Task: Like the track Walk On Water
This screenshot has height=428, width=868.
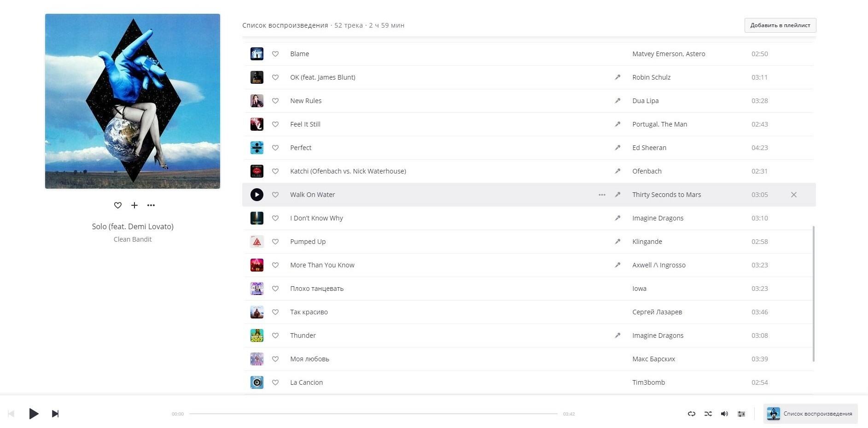Action: click(x=275, y=195)
